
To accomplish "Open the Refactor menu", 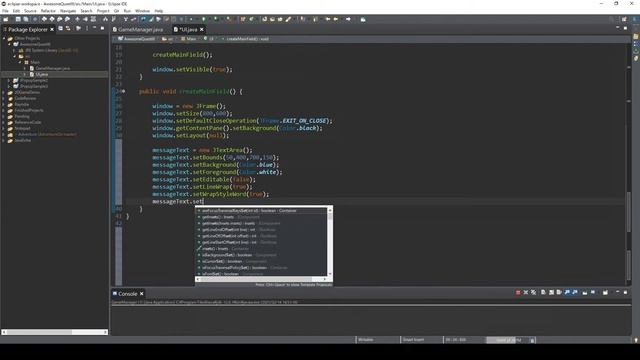I will coord(48,11).
